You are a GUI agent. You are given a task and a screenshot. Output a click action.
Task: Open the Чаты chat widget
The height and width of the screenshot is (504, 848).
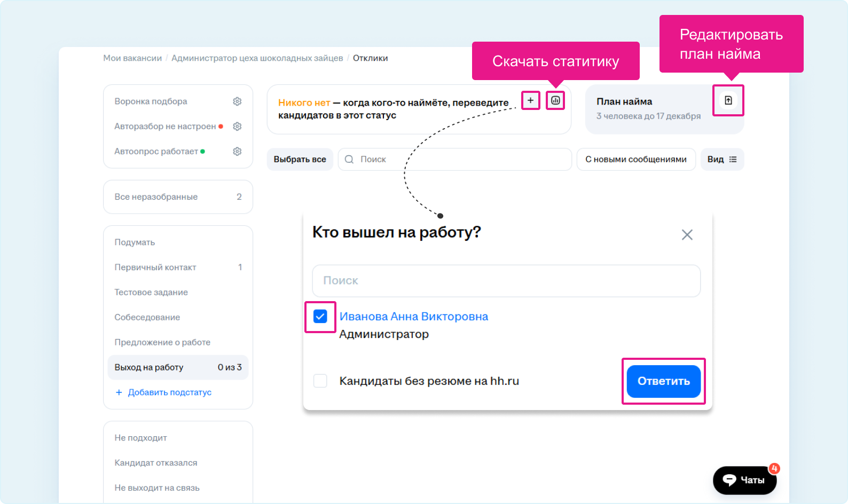(x=744, y=480)
